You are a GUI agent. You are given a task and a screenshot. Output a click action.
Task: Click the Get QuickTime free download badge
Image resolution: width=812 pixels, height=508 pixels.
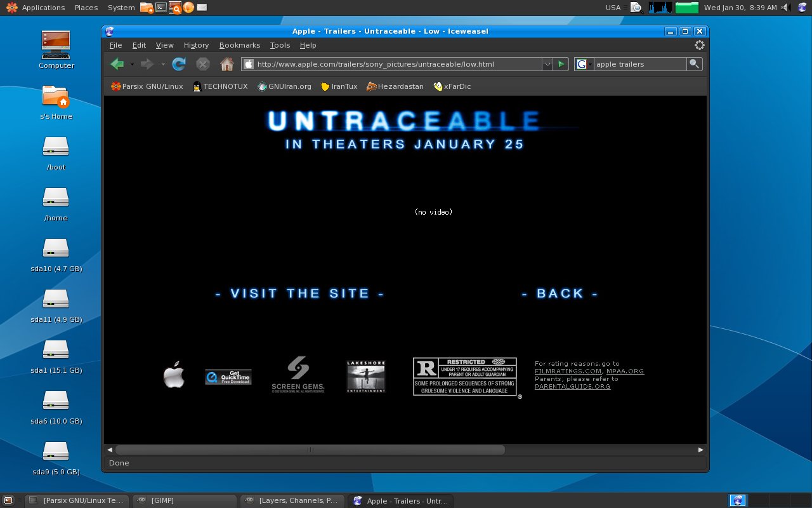tap(228, 377)
